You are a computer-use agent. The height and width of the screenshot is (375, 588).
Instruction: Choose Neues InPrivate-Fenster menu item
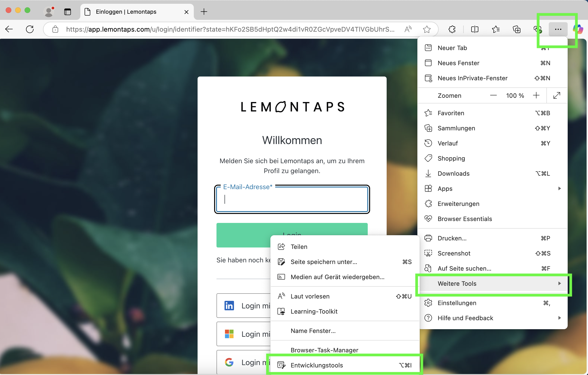(472, 78)
